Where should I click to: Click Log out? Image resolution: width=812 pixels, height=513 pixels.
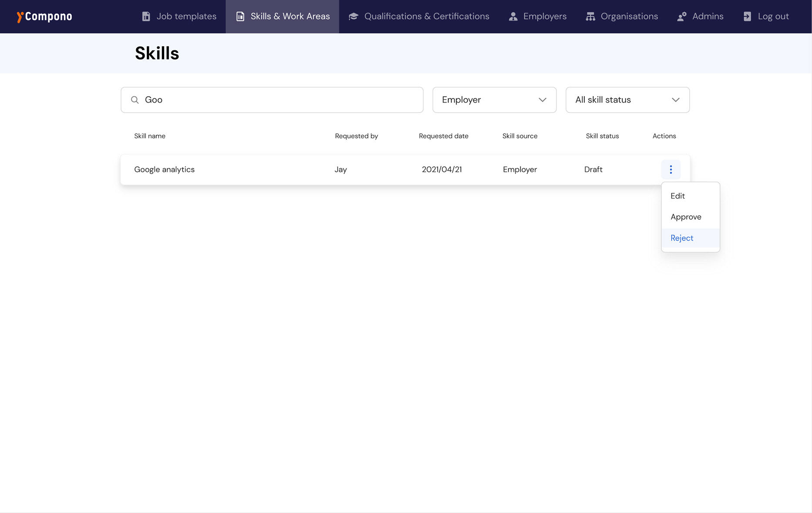766,17
